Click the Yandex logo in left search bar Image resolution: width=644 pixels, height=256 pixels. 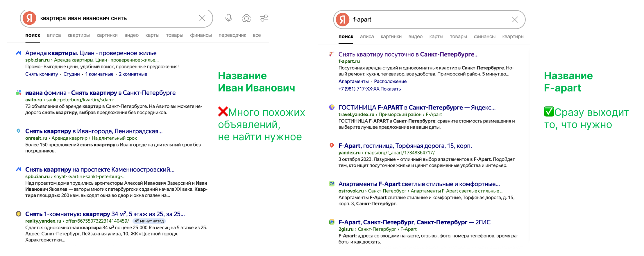click(x=30, y=18)
